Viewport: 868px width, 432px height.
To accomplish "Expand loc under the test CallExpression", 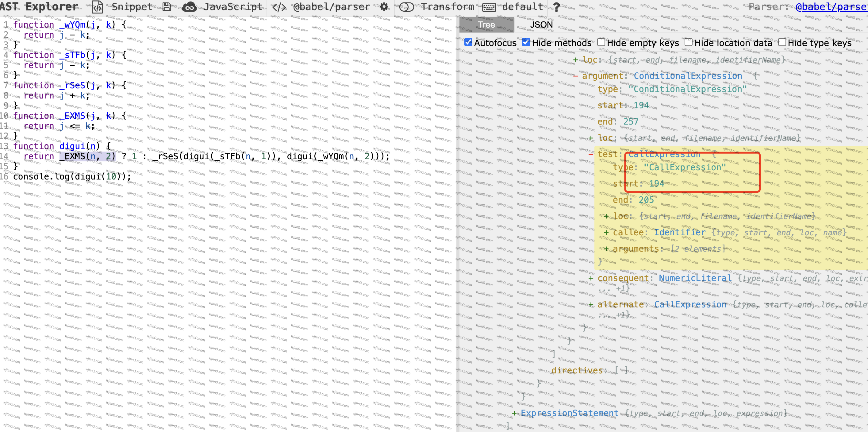I will (x=606, y=216).
